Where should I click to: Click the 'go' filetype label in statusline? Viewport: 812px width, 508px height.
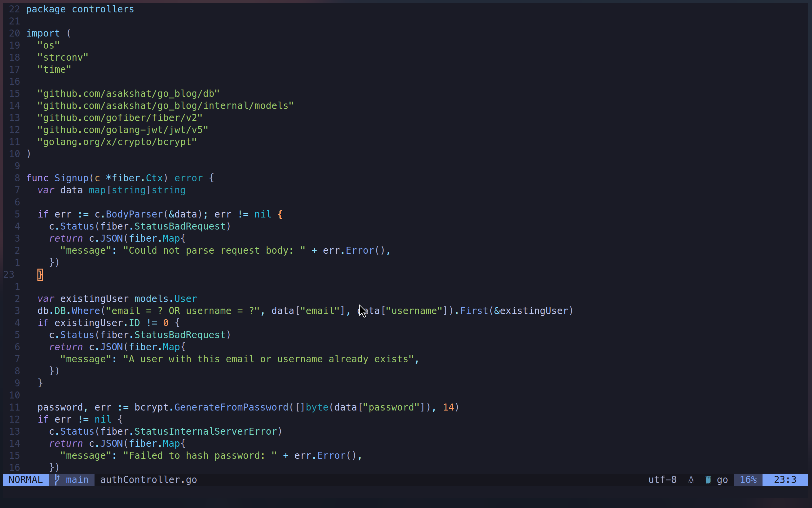(x=722, y=480)
